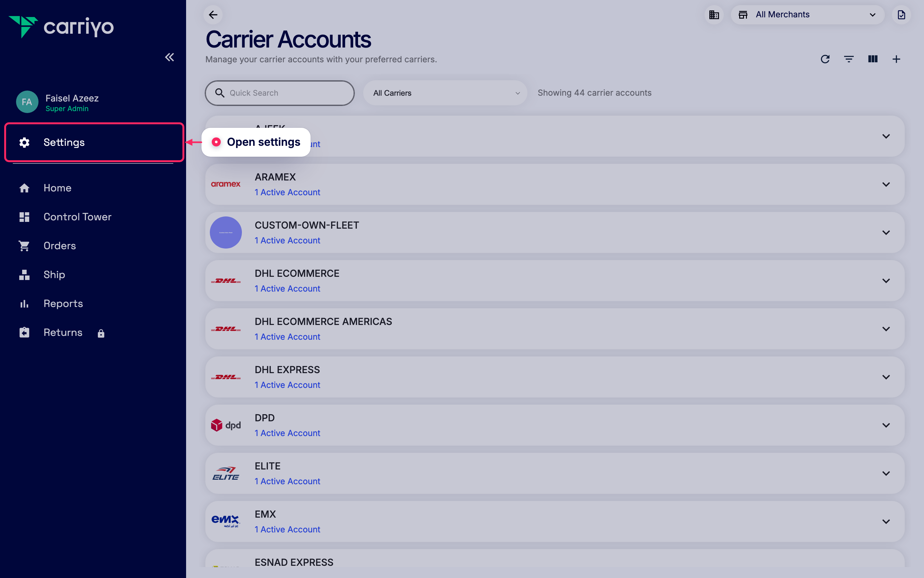Click the Quick Search field
This screenshot has height=578, width=924.
[x=280, y=93]
